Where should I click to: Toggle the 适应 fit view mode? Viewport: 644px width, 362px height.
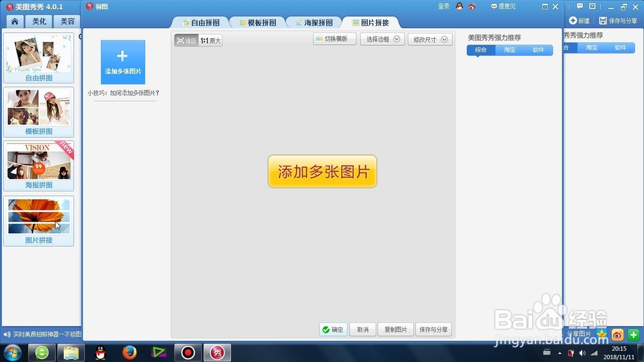pyautogui.click(x=187, y=41)
